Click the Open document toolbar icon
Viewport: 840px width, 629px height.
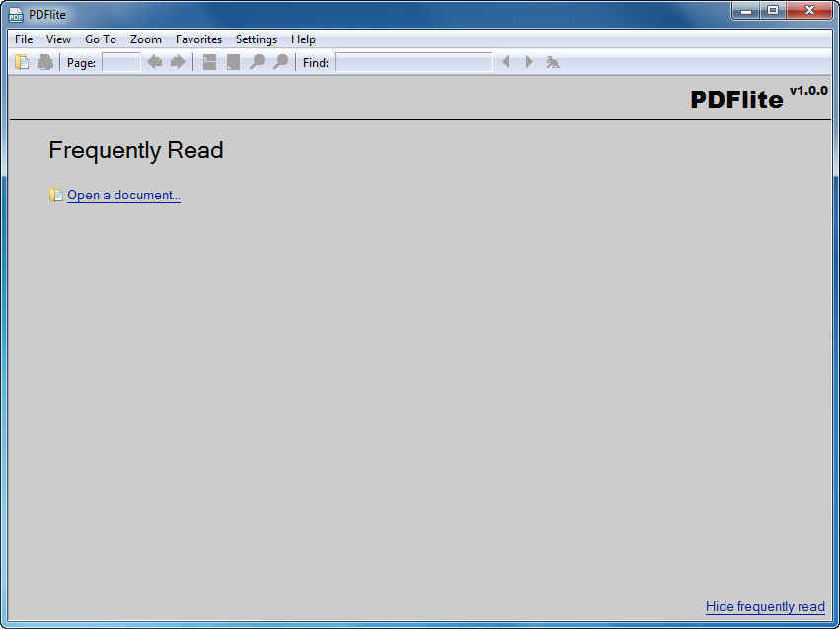point(22,62)
